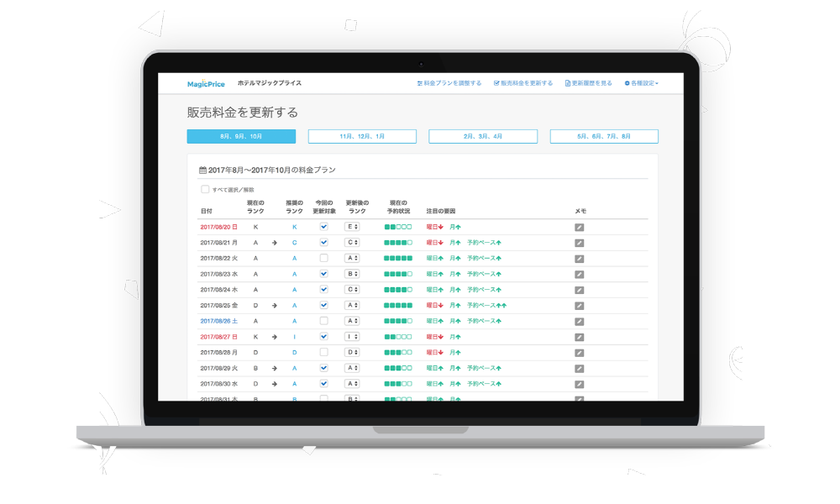Click booking status bar for 2017/08/28

click(x=398, y=352)
